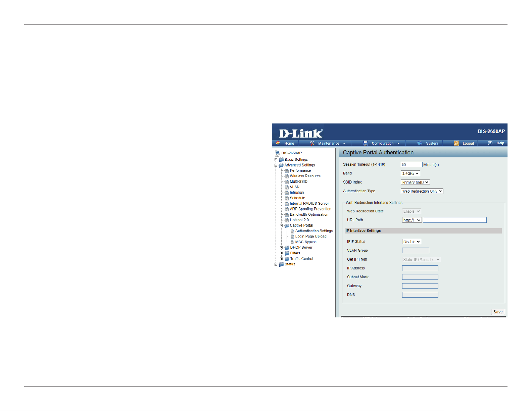Screen dimensions: 532x411
Task: Click the Gateway input field
Action: (420, 286)
